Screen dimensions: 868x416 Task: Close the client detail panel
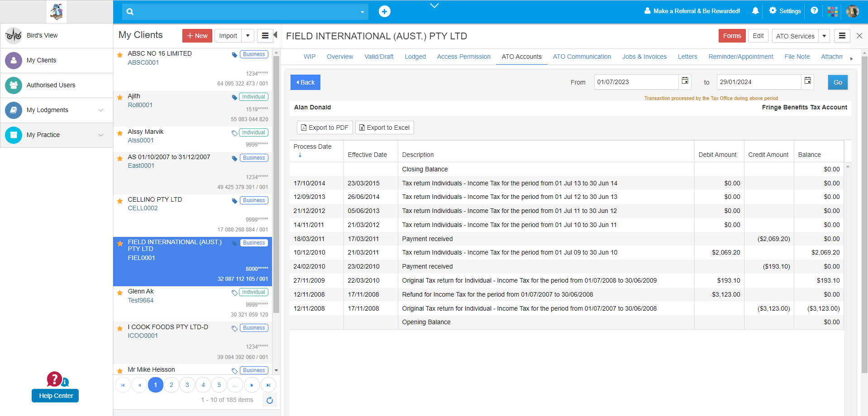pos(859,36)
